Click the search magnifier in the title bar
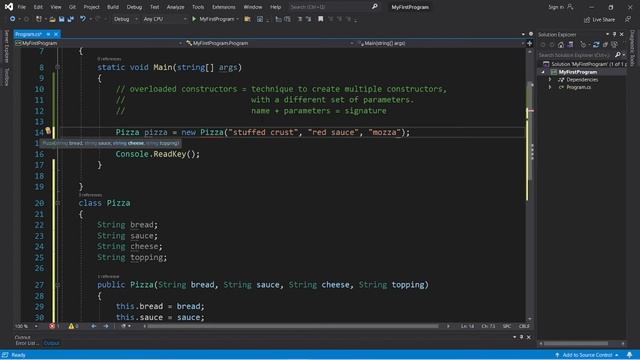Screen dimensions: 640x360 (x=375, y=7)
